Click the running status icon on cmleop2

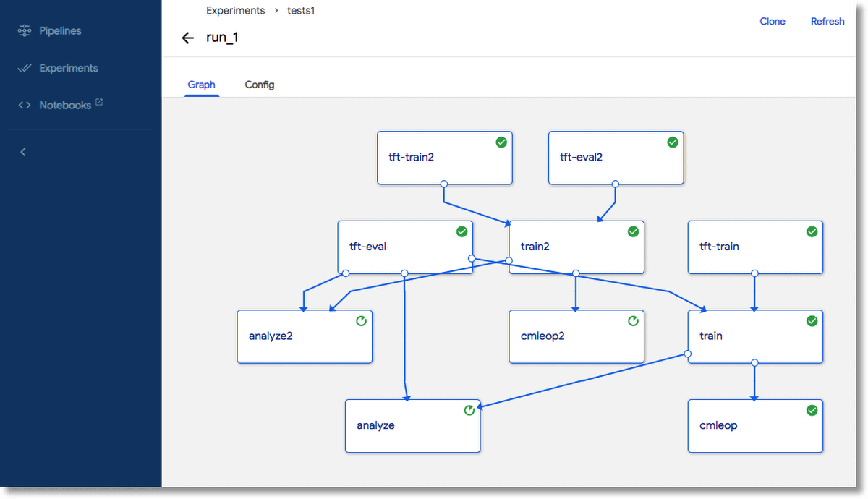pos(633,321)
